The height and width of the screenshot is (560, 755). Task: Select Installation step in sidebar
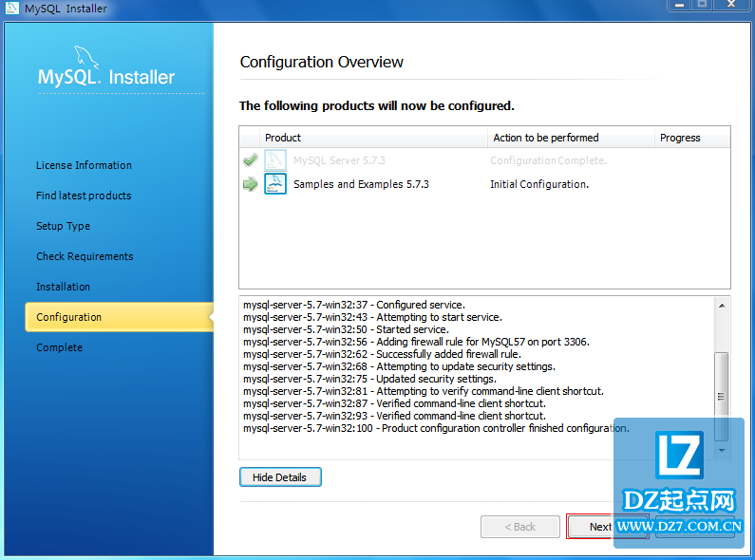coord(63,287)
